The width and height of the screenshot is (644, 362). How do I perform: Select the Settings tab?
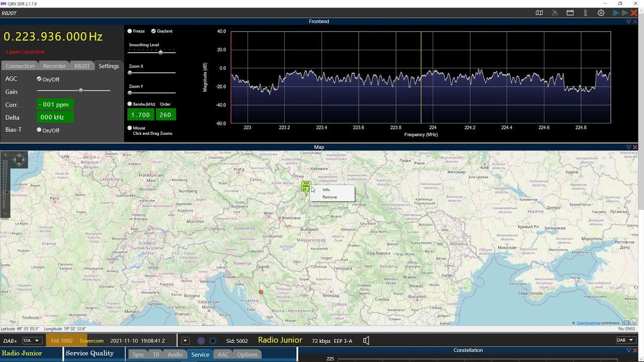click(109, 66)
